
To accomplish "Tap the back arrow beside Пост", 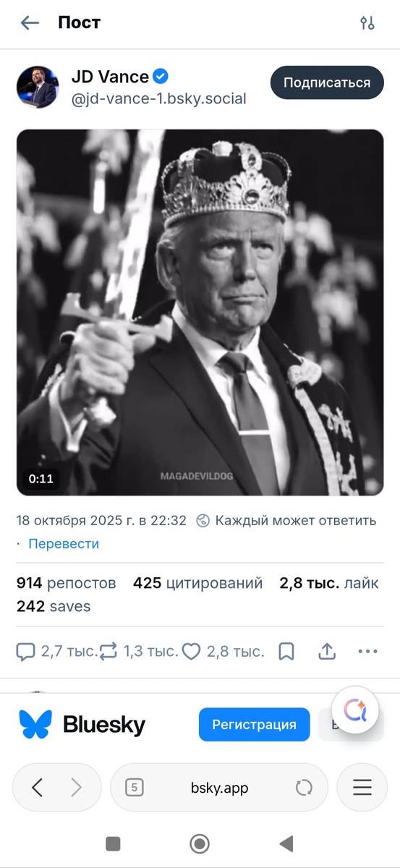I will click(x=30, y=22).
